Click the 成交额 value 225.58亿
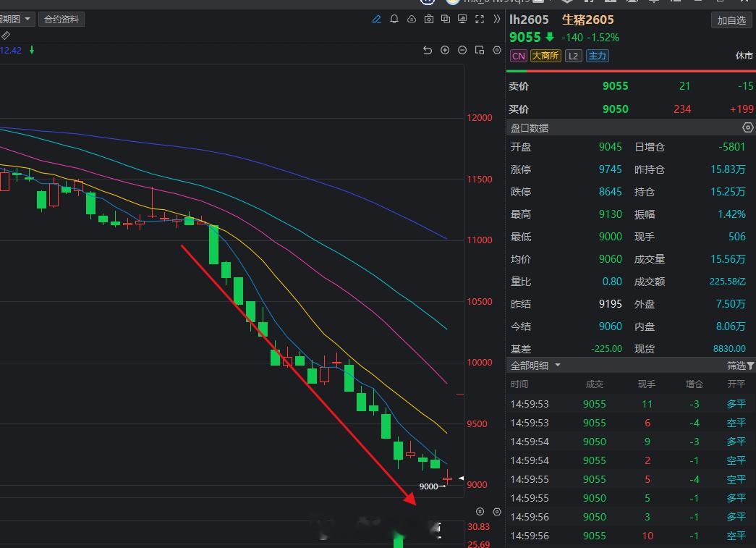Viewport: 756px width, 548px height. [x=728, y=282]
